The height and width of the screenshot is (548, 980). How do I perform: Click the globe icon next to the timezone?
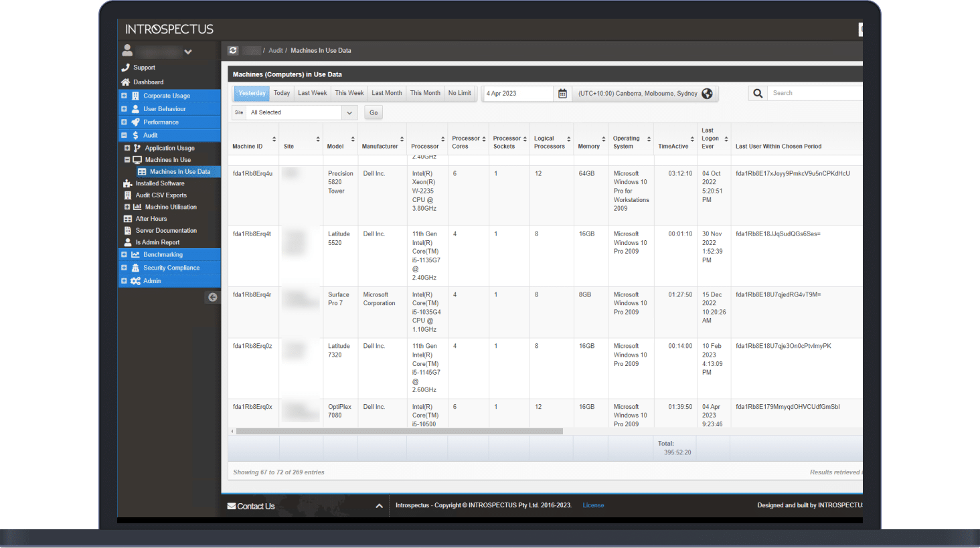pos(707,94)
